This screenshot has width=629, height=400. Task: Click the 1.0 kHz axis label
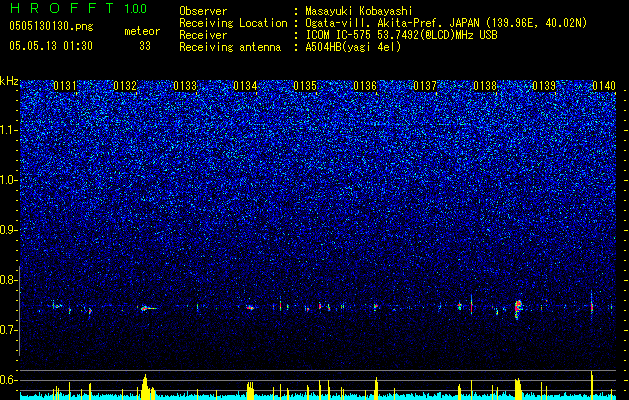[9, 180]
